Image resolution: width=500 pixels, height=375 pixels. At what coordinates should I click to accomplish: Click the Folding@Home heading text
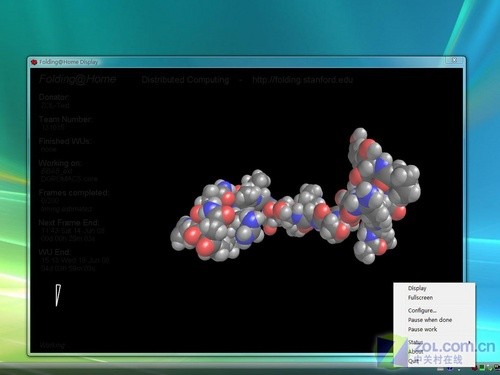pyautogui.click(x=78, y=79)
